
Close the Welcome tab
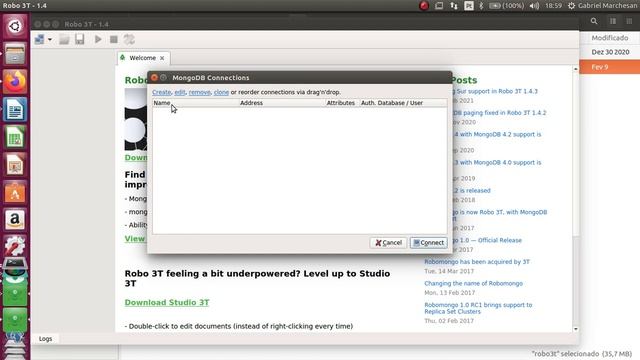(162, 58)
